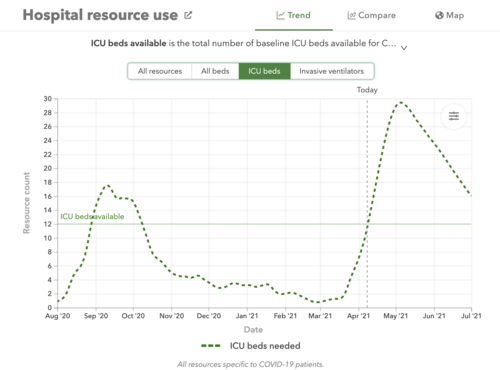Click the 'Date' axis title
This screenshot has width=500, height=370.
pos(253,330)
